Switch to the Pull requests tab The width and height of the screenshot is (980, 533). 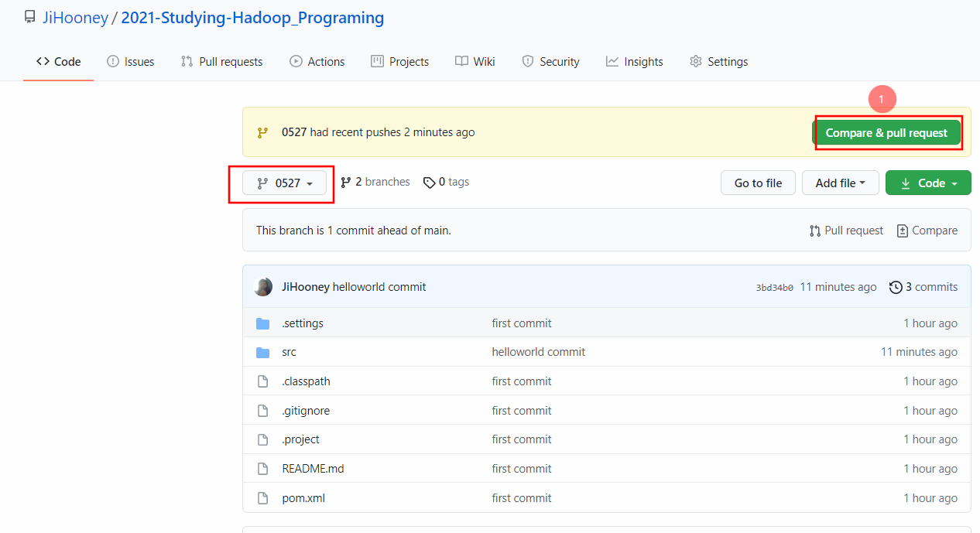(x=221, y=62)
